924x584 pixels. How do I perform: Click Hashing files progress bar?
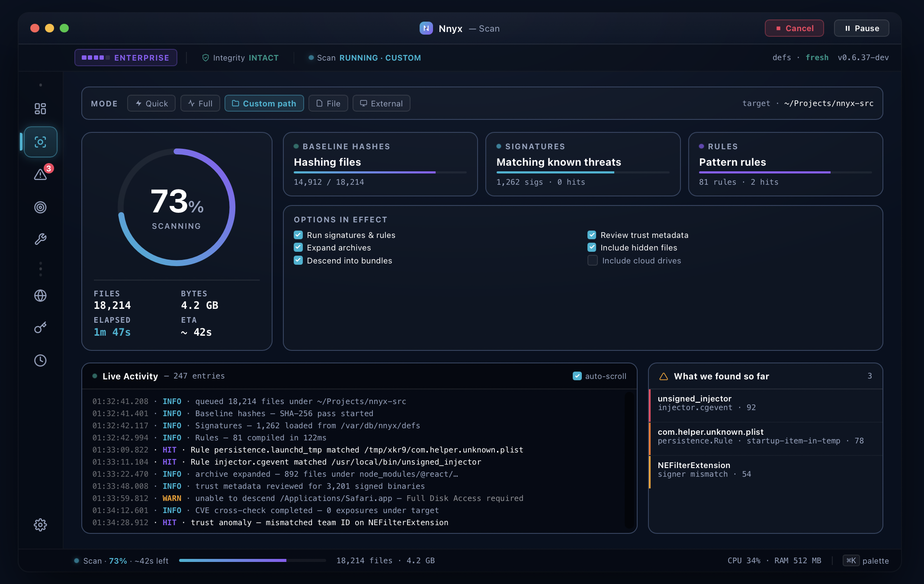(380, 172)
